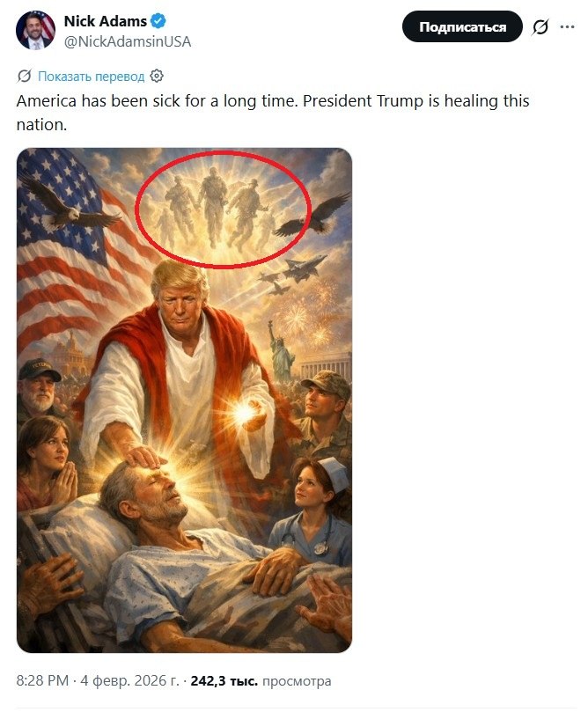Open the three-dot more options menu

(x=567, y=26)
